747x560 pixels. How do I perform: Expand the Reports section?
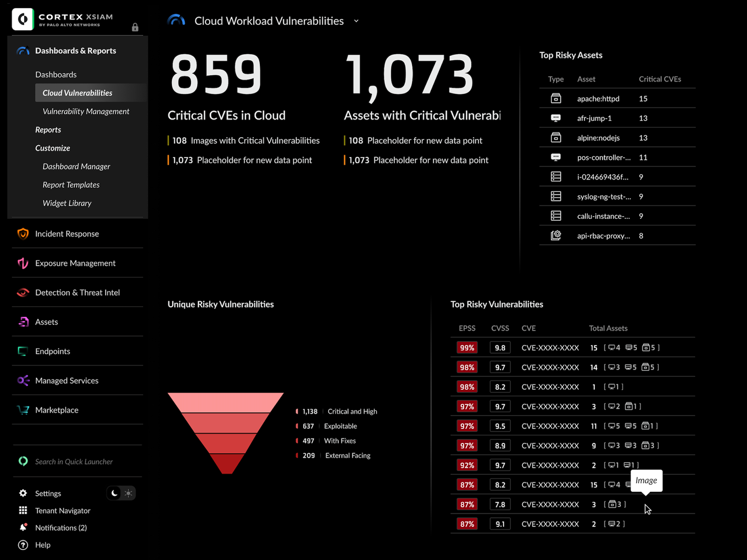48,130
